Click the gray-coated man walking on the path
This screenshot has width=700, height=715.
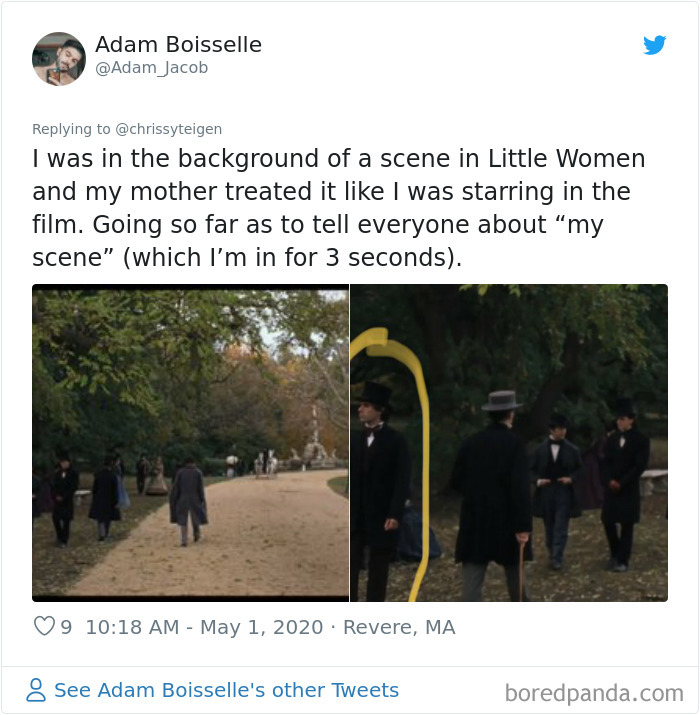coord(188,503)
